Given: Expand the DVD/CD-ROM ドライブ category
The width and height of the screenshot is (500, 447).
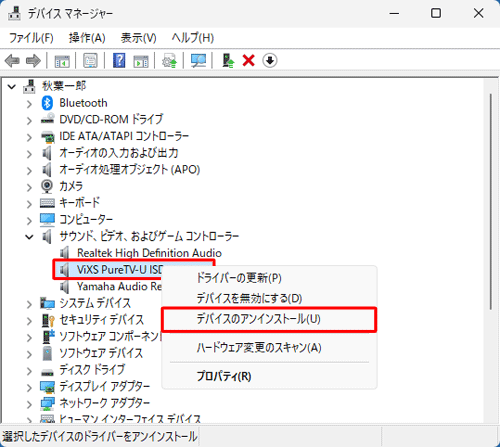Looking at the screenshot, I should click(x=29, y=120).
